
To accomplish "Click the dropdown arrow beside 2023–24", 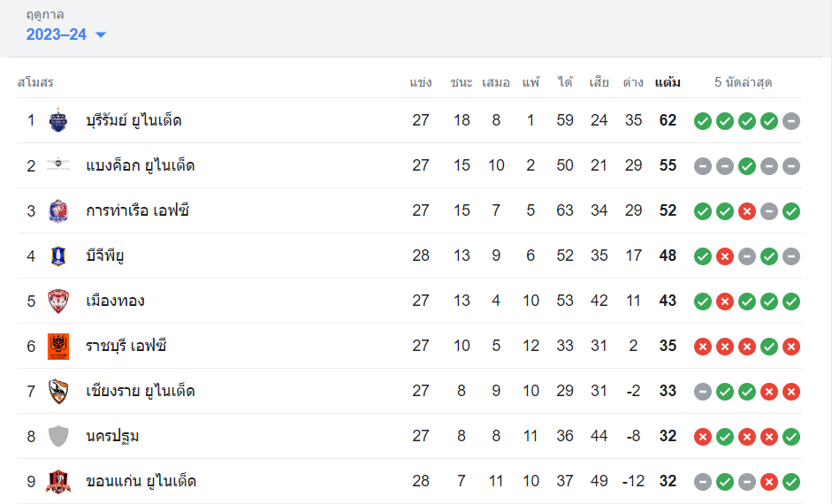I will coord(100,35).
